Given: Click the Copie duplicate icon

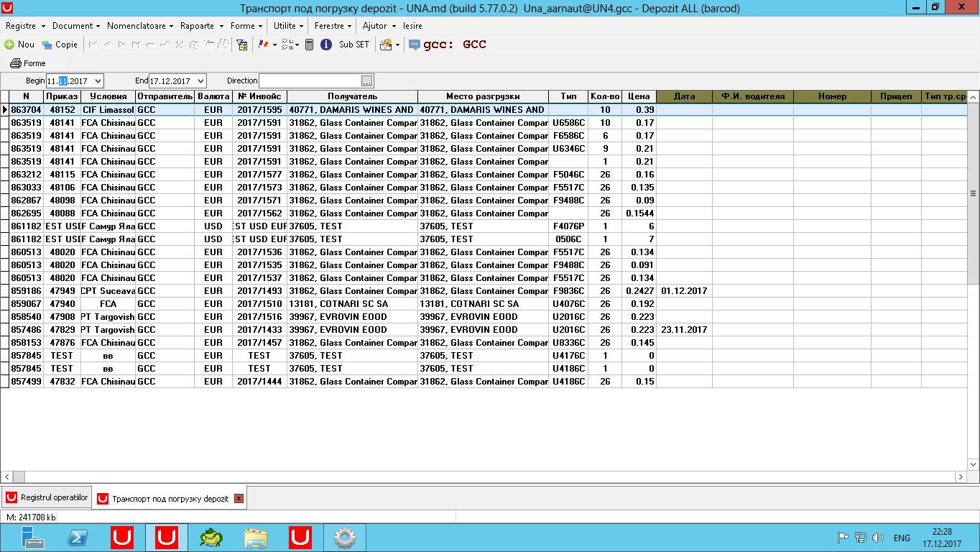Looking at the screenshot, I should (x=47, y=45).
